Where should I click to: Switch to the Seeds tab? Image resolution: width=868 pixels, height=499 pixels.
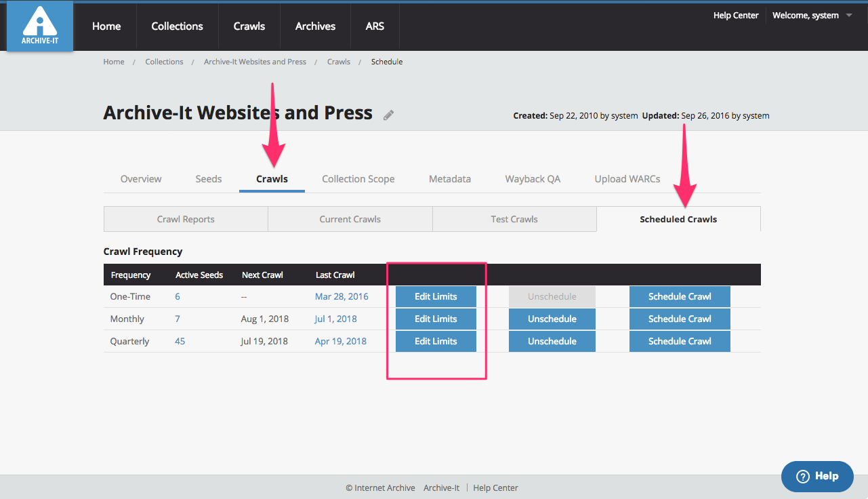point(209,179)
